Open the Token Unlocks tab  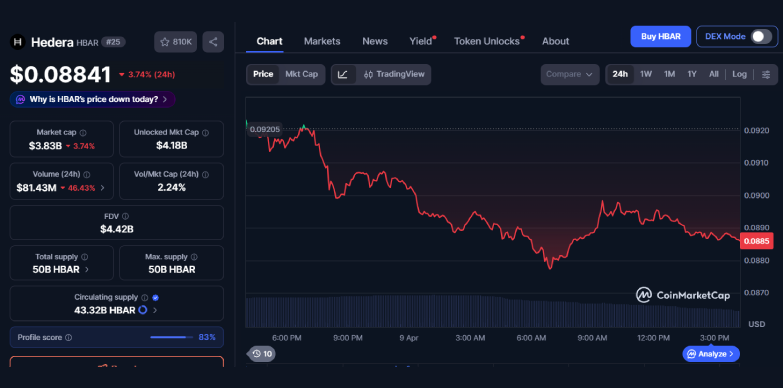pyautogui.click(x=487, y=41)
